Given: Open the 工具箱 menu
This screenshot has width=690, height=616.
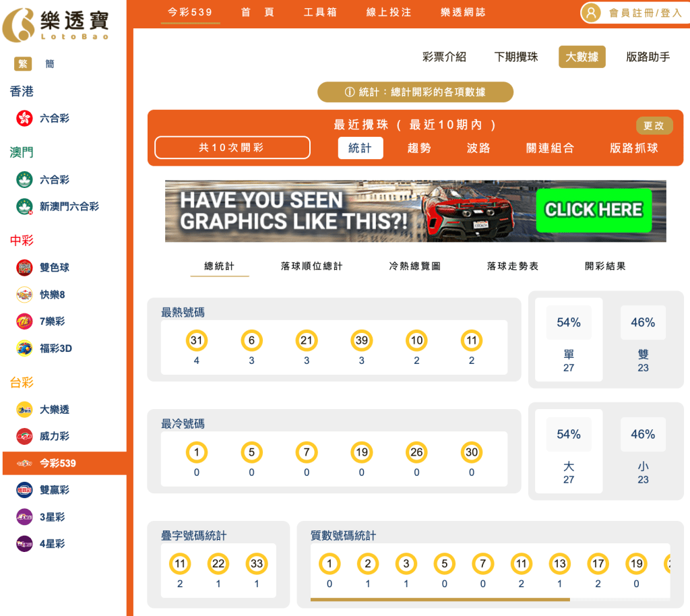Looking at the screenshot, I should [319, 12].
